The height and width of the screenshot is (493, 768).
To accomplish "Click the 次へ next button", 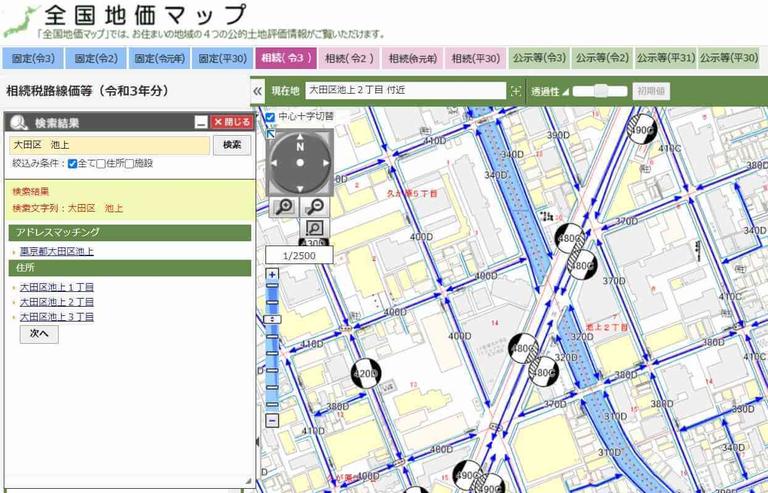I will [x=39, y=334].
